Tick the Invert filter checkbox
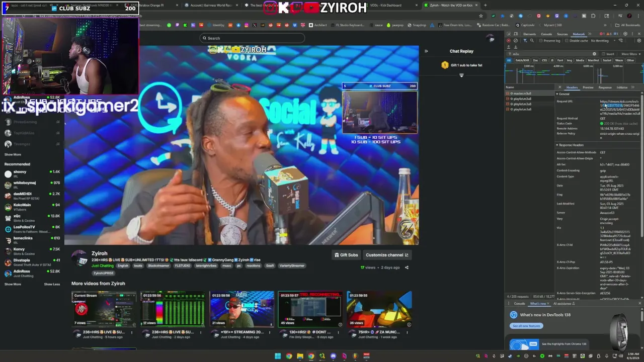The image size is (644, 362). (x=603, y=54)
